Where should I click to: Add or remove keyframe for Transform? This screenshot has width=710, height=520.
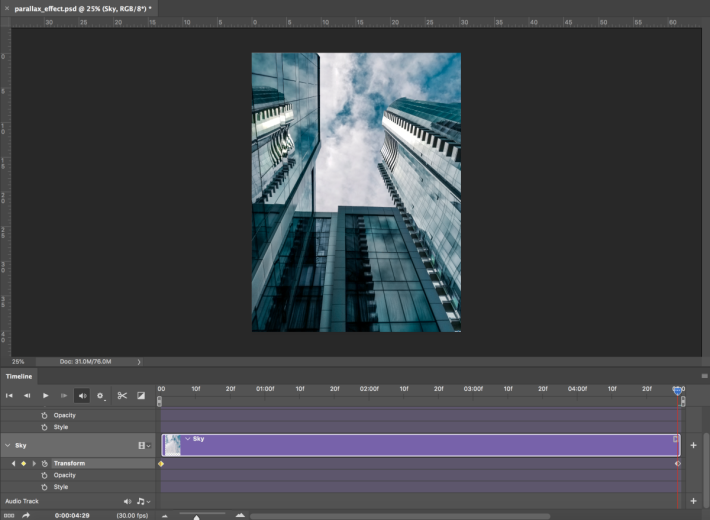24,463
